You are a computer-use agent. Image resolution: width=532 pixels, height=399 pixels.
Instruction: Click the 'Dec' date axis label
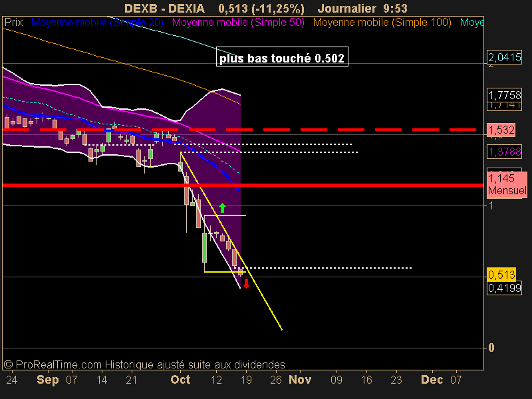pos(432,379)
